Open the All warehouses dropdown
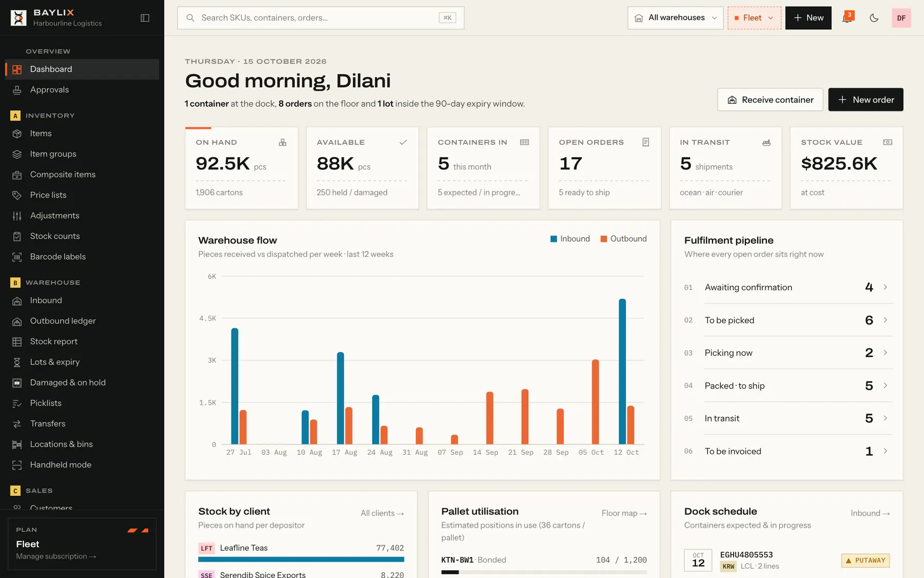This screenshot has width=924, height=578. tap(675, 18)
